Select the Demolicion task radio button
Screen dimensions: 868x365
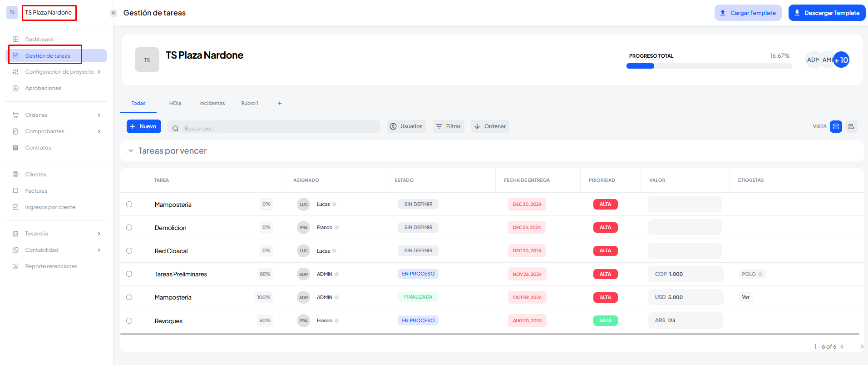129,228
